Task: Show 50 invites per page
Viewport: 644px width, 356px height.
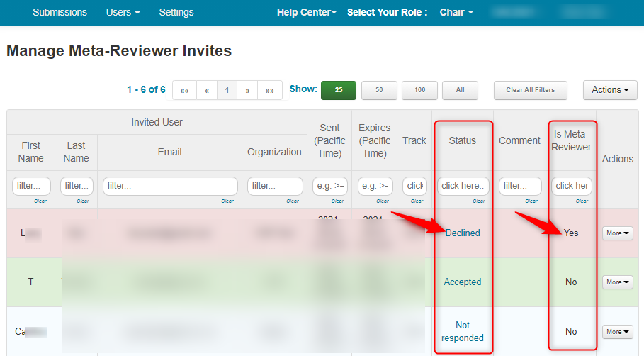Action: [x=379, y=90]
